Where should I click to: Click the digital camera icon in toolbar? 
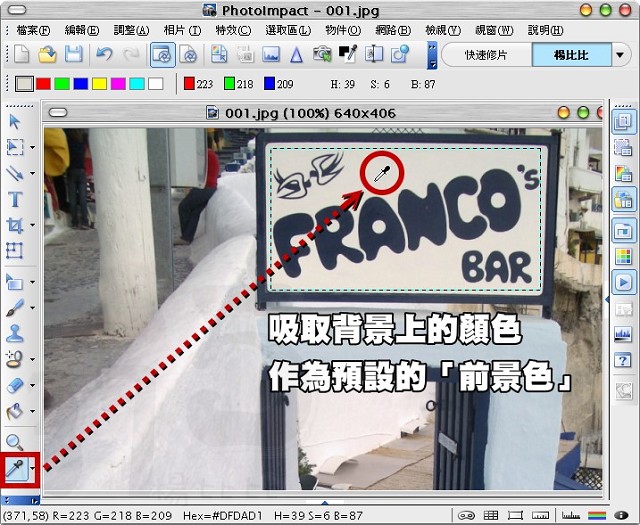point(322,54)
